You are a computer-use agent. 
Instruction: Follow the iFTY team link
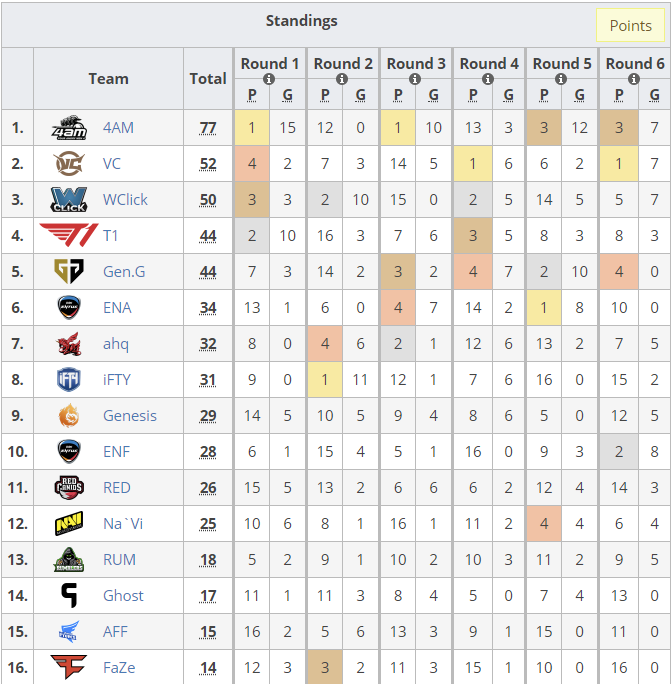pyautogui.click(x=117, y=380)
